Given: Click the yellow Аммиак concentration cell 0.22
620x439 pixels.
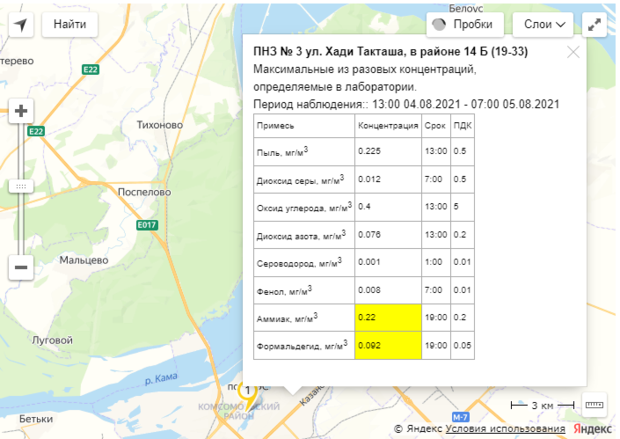Looking at the screenshot, I should [x=388, y=318].
